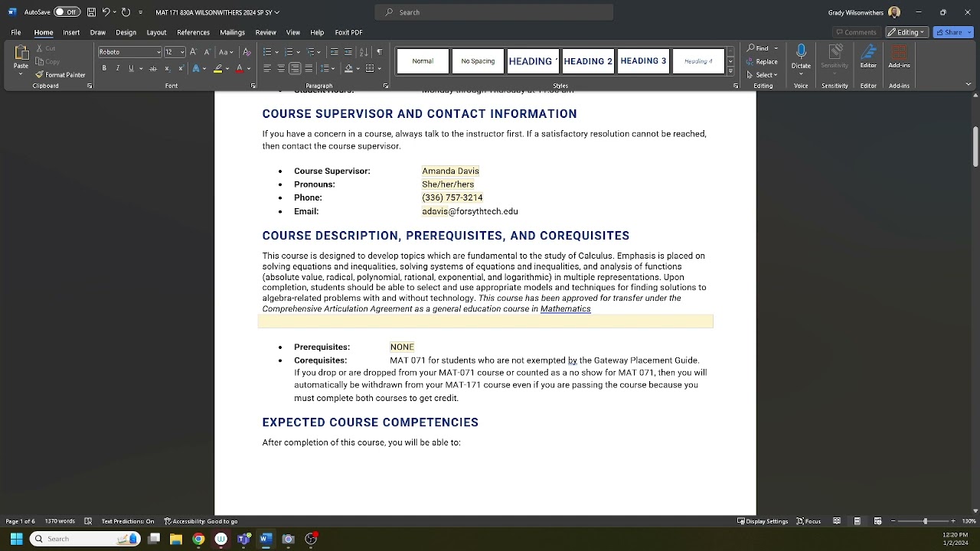980x551 pixels.
Task: Expand the borders dropdown arrow
Action: (x=380, y=69)
